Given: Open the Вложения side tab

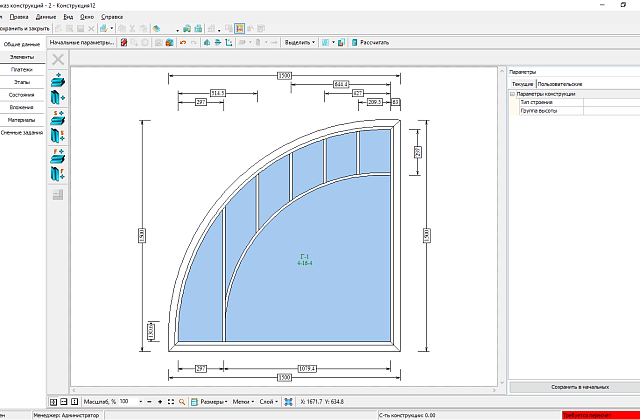Looking at the screenshot, I should click(x=22, y=107).
